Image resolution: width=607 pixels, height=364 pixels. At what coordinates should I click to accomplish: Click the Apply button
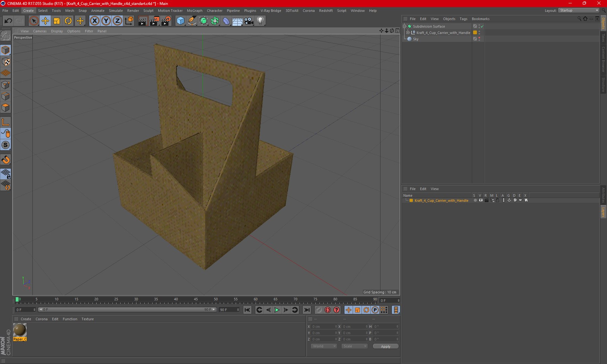(x=385, y=346)
